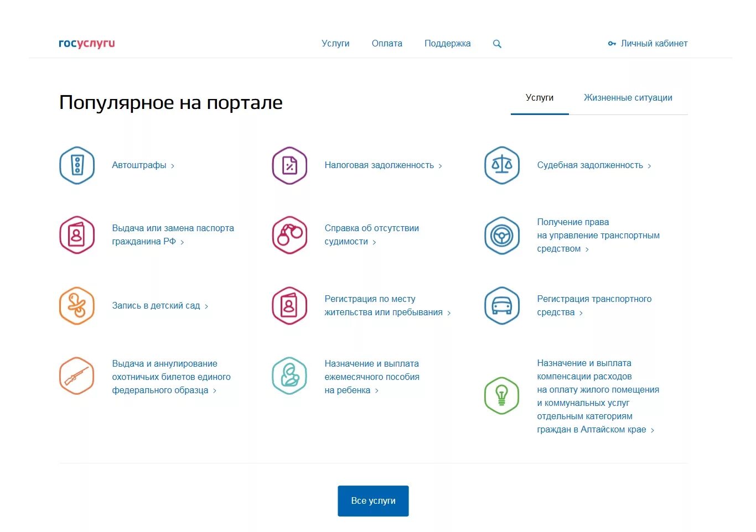Open Назначение и выплата ежемесячного пособия на ребенка

point(372,377)
